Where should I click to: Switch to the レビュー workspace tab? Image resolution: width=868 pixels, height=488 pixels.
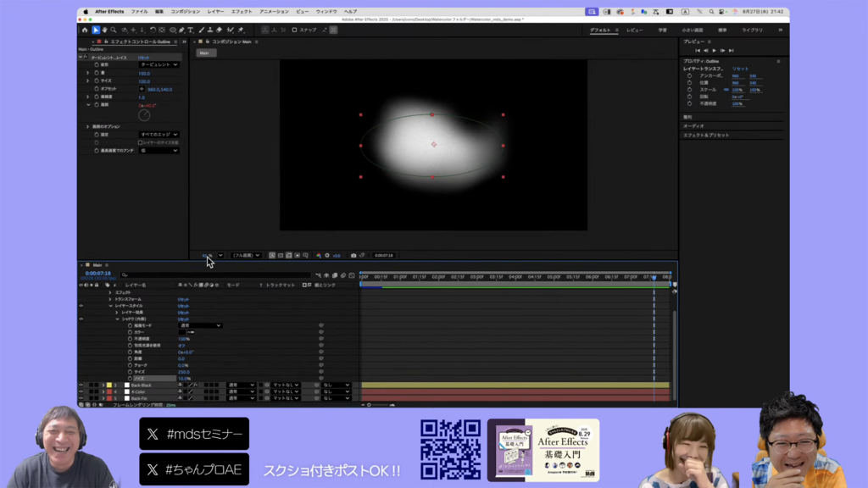pos(635,30)
